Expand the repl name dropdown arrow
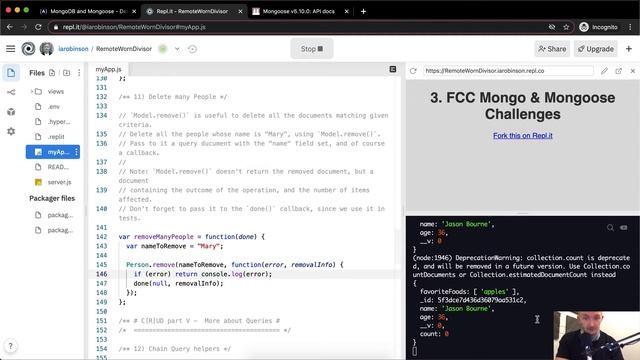Image resolution: width=640 pixels, height=360 pixels. [x=177, y=49]
